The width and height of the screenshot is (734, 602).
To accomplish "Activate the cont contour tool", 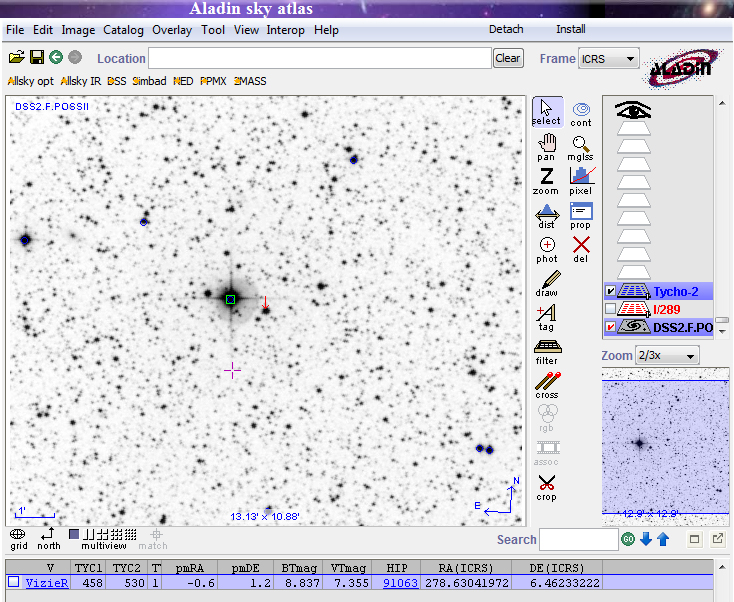I will 581,115.
